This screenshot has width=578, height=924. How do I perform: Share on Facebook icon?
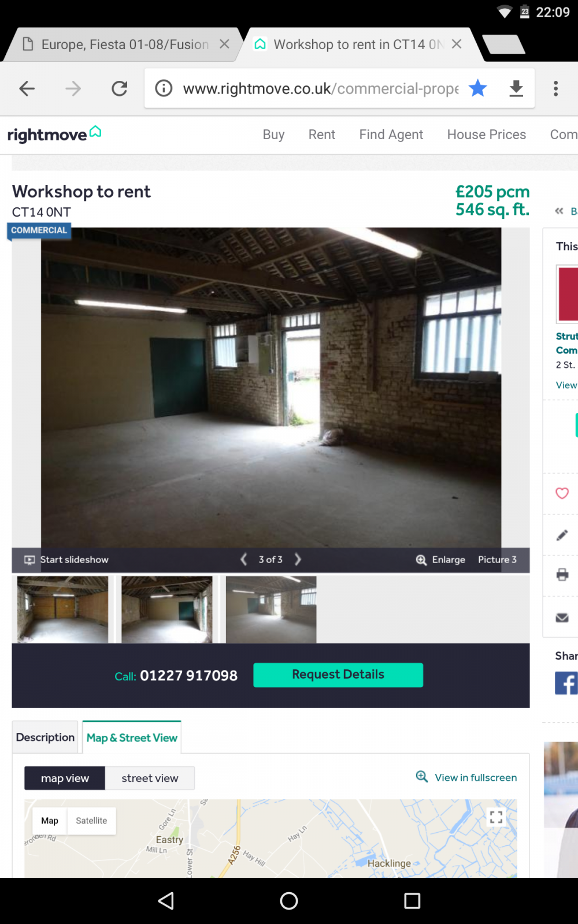(x=566, y=683)
